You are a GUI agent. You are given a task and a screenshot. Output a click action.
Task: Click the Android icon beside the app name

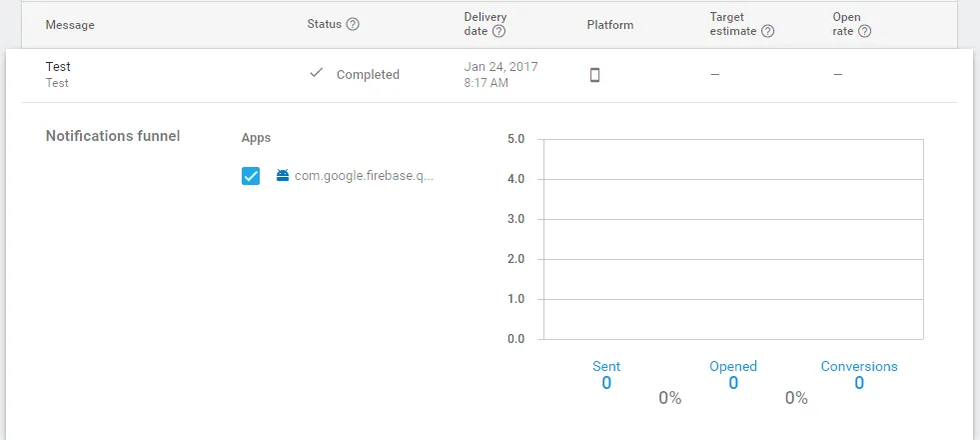(283, 176)
